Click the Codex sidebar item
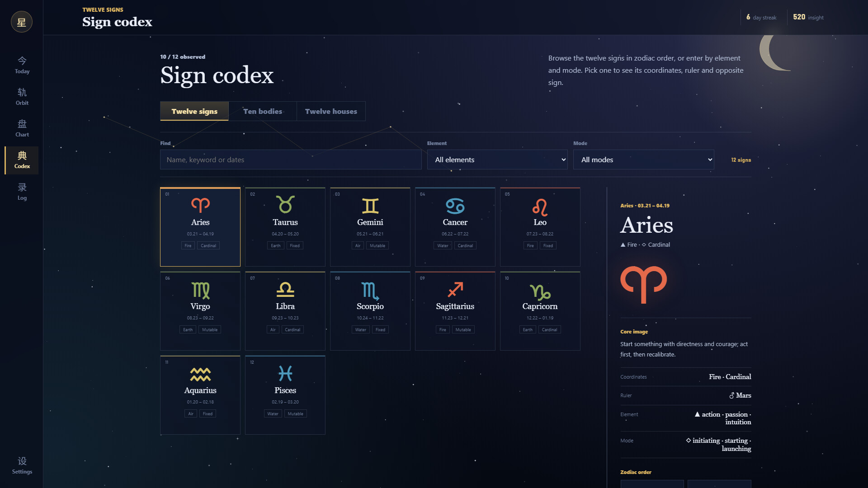868x488 pixels. coord(22,160)
